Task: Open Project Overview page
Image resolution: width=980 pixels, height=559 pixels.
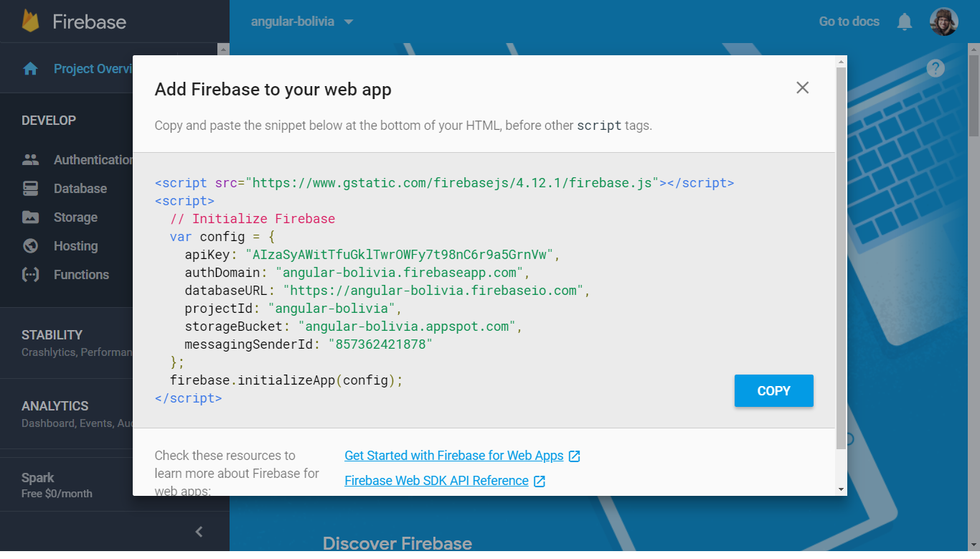Action: [93, 69]
